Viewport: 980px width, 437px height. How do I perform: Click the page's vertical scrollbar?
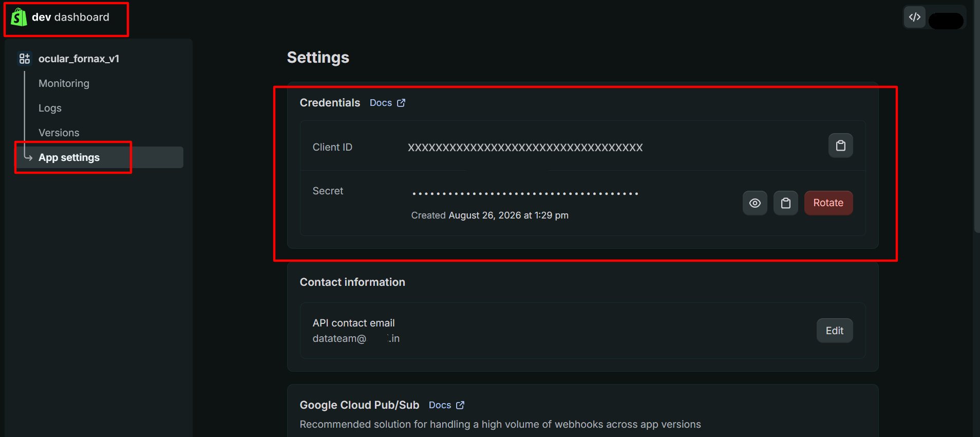click(976, 117)
